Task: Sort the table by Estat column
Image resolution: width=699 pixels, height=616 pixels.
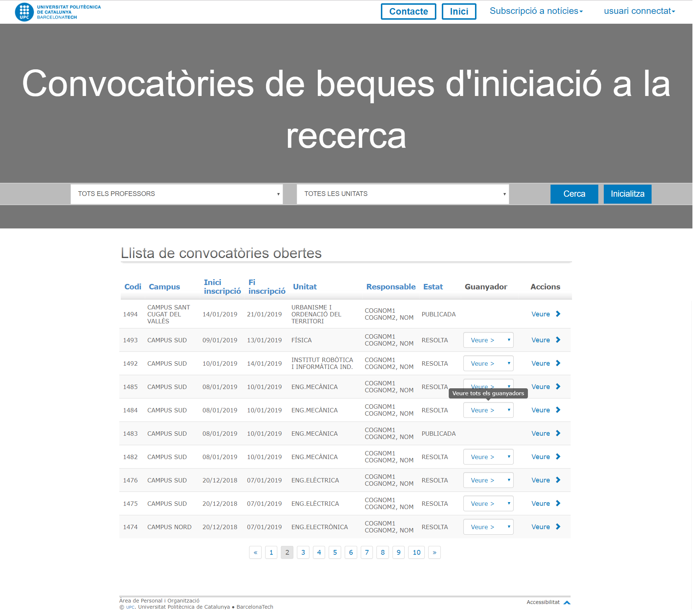Action: pos(433,287)
